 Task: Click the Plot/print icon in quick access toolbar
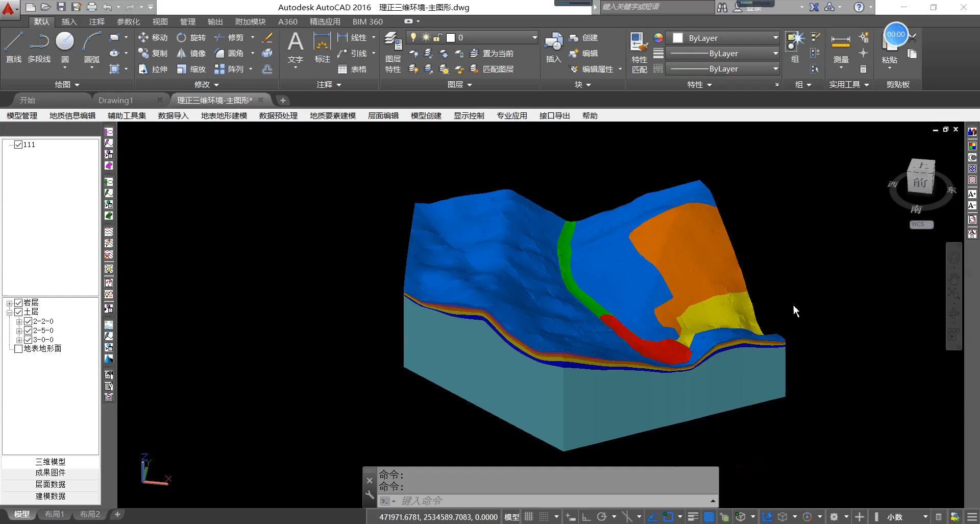pyautogui.click(x=92, y=7)
